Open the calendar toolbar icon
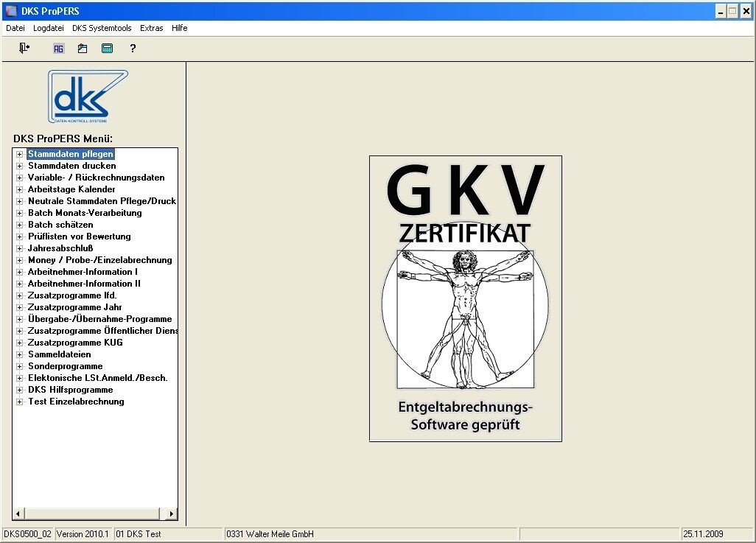 pyautogui.click(x=83, y=48)
